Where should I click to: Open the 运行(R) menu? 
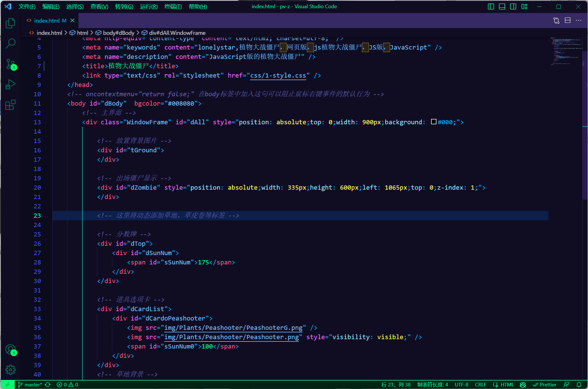[149, 7]
